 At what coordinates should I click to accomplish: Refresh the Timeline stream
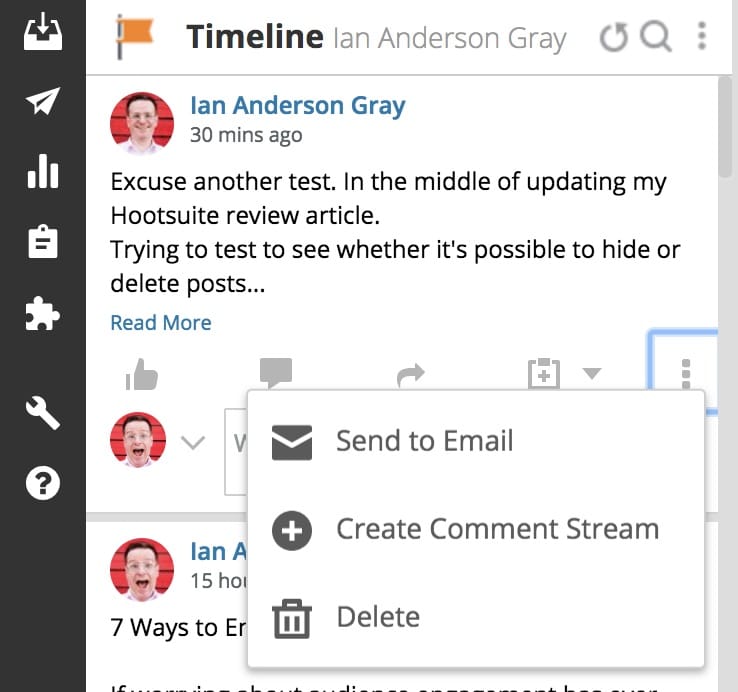[614, 37]
